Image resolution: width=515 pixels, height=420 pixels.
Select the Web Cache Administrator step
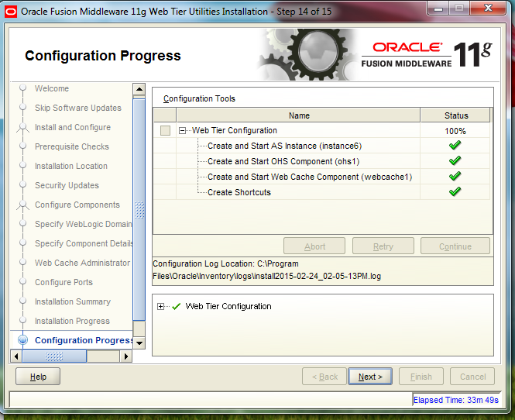(x=82, y=263)
